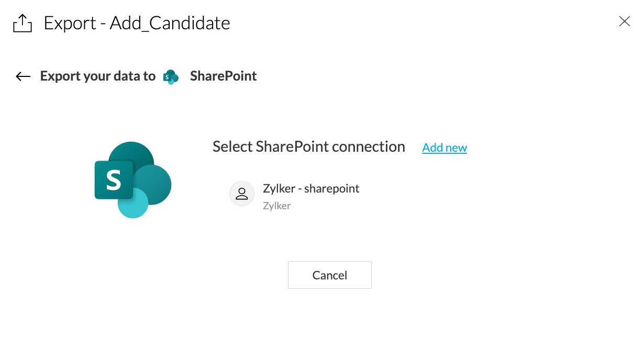
Task: Open the Add new connection link
Action: (x=445, y=148)
